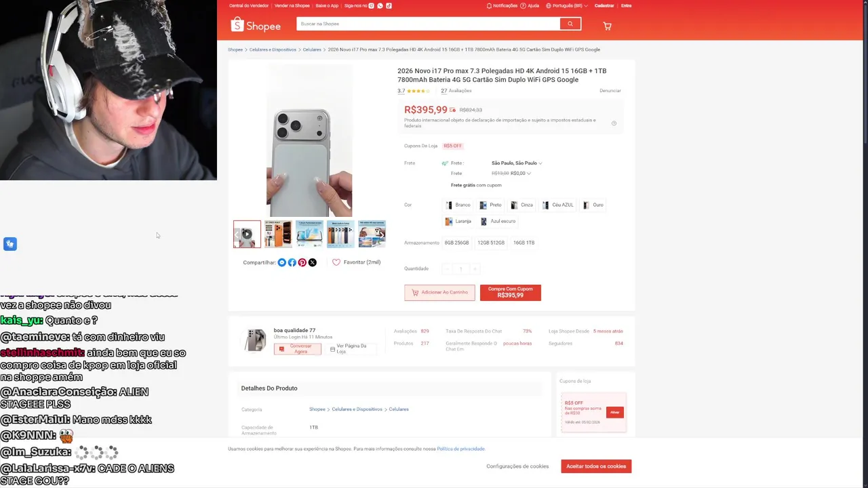This screenshot has height=488, width=868.
Task: Click the Buscar na Shopee search field
Action: (428, 24)
